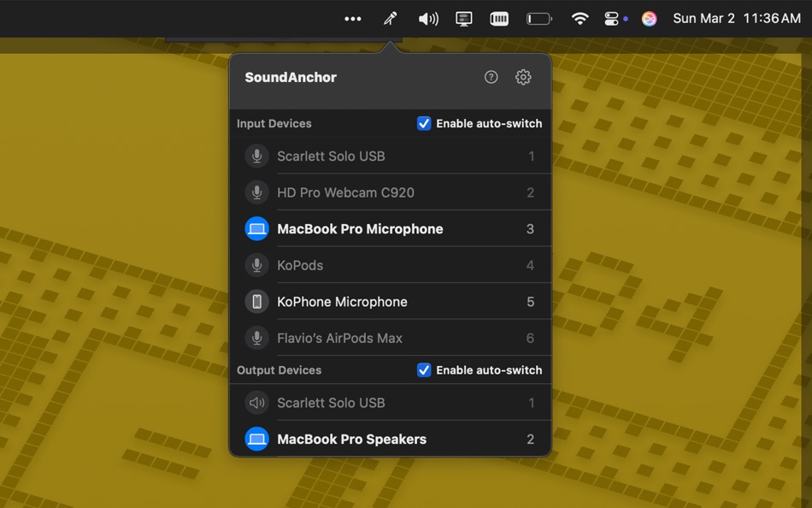This screenshot has width=812, height=508.
Task: Click priority number 5 of KoPhone Microphone
Action: (530, 302)
